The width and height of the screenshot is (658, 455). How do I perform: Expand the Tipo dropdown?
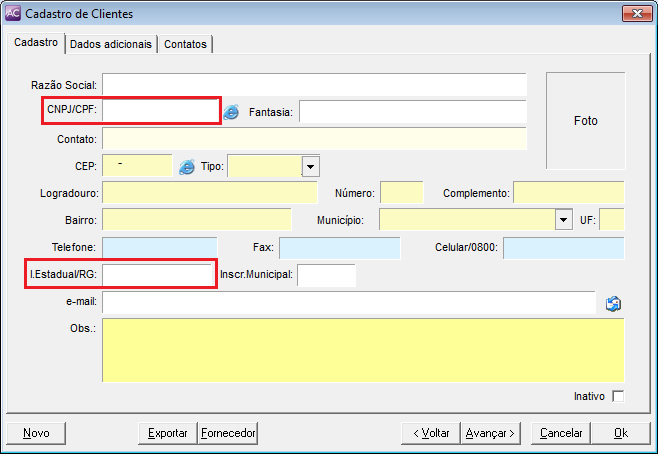point(310,166)
